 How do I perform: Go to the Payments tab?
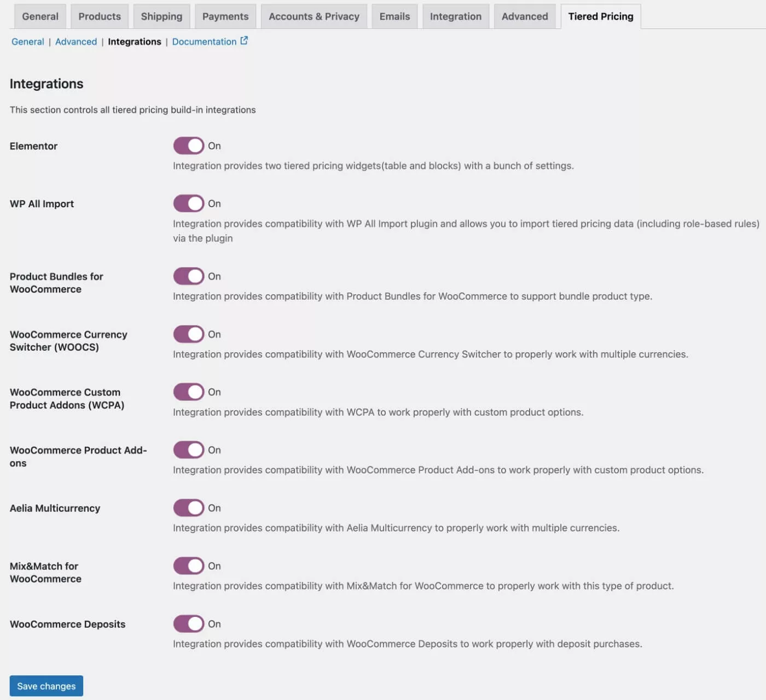pos(225,16)
